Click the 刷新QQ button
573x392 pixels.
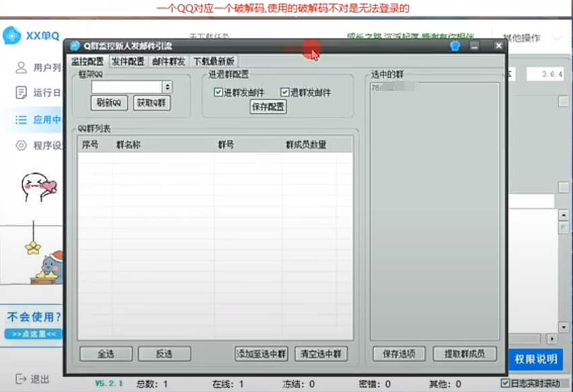point(109,103)
